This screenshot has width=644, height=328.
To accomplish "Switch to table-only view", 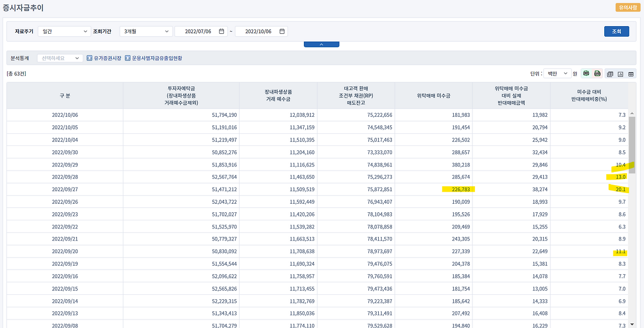I will (631, 74).
